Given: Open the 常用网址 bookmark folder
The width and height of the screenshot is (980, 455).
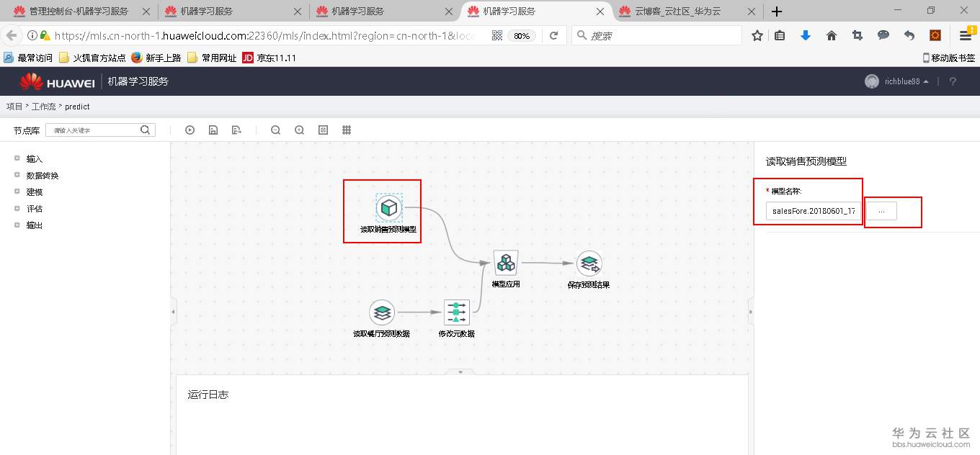Looking at the screenshot, I should (213, 58).
